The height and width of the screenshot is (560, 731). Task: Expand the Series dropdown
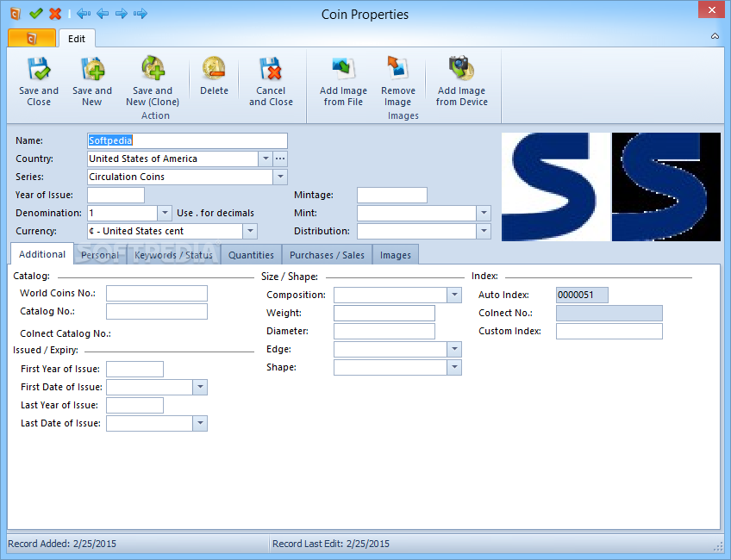point(280,177)
